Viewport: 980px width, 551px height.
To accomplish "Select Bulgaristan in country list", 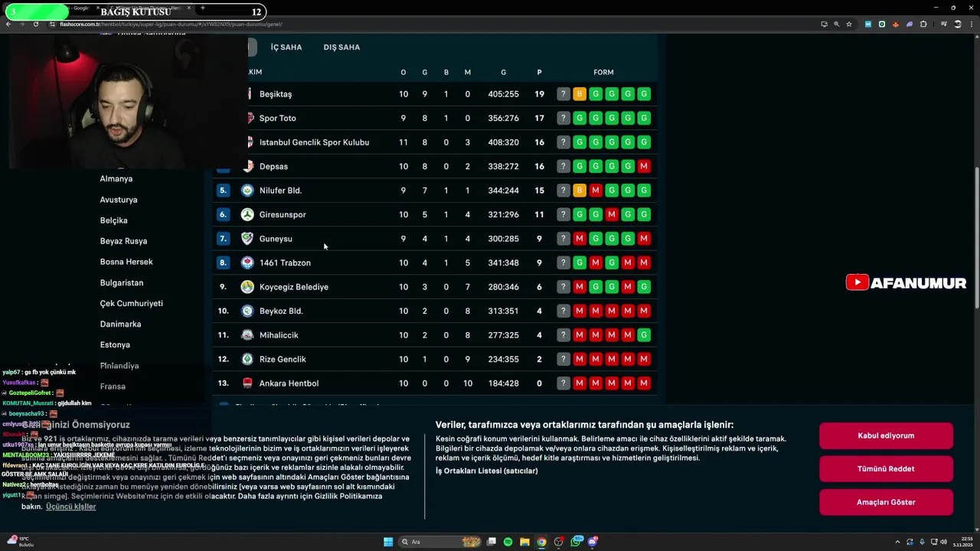I will click(x=122, y=283).
